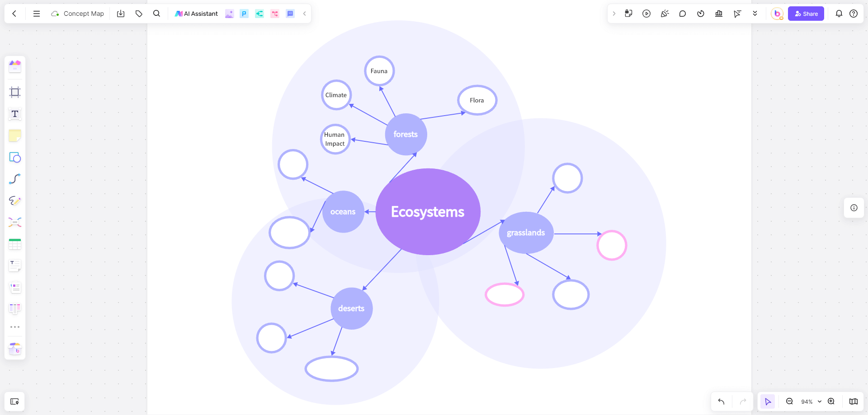
Task: Select the empty pink oval below grasslands
Action: (x=505, y=294)
